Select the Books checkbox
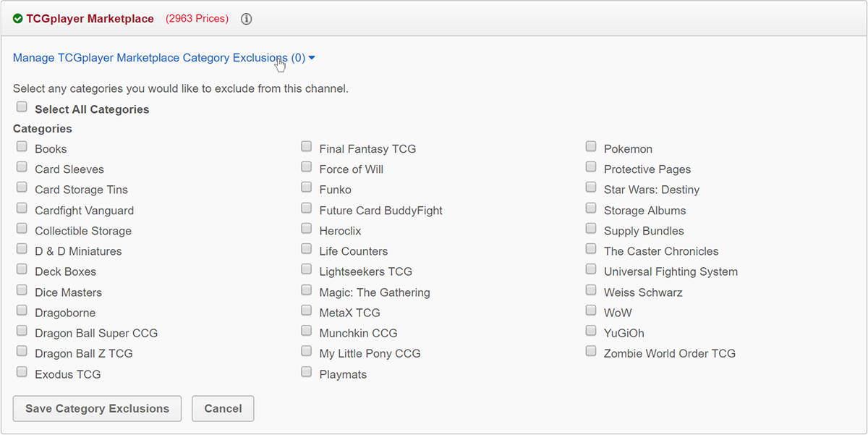 [22, 146]
